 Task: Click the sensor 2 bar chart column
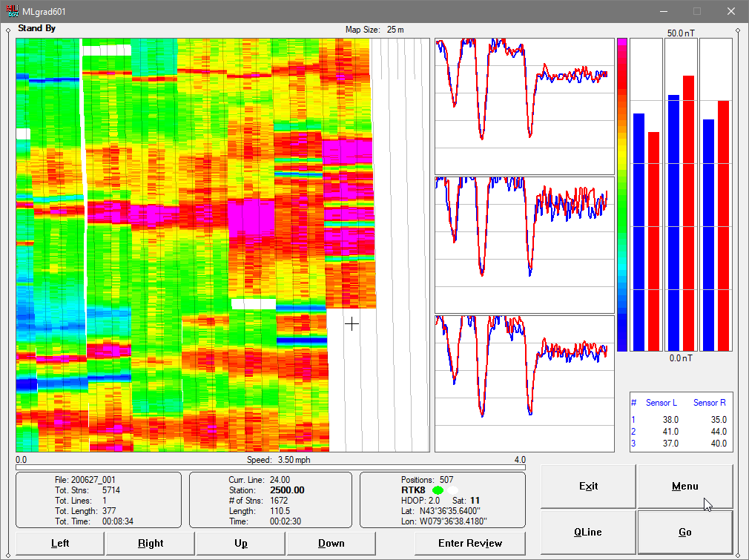681,195
